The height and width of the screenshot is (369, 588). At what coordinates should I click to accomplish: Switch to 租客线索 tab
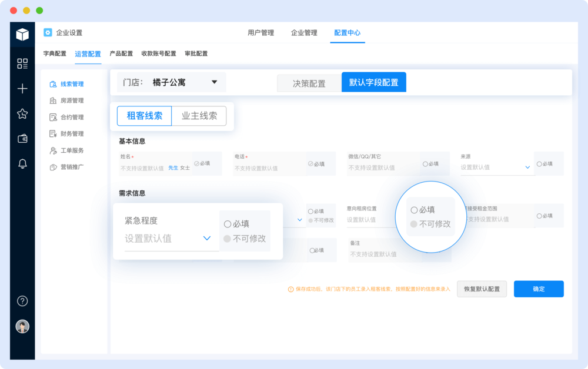145,116
